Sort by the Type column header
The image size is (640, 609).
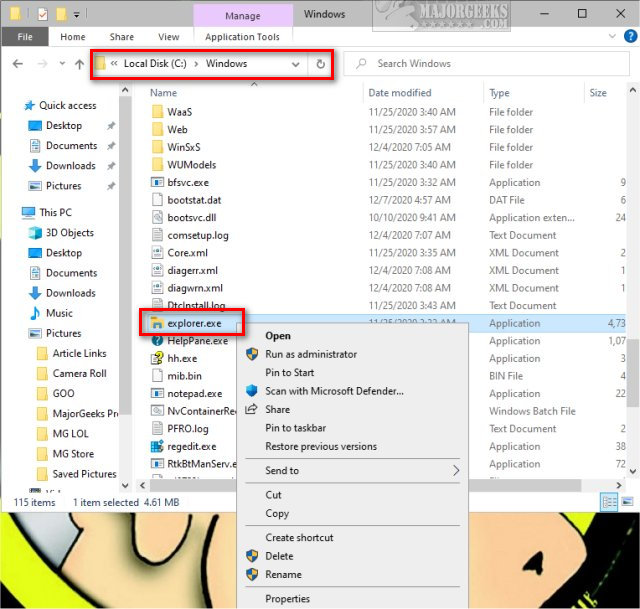[x=499, y=93]
